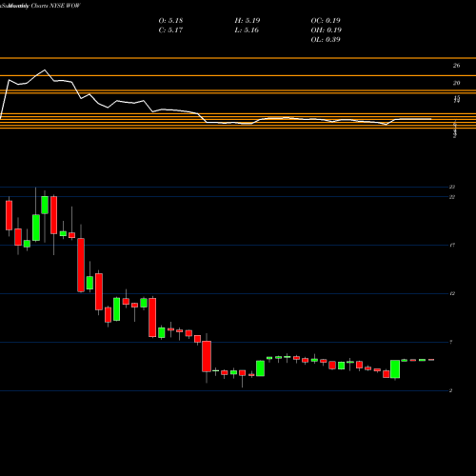Click the high value "H: 5.19"
Viewport: 476px width, 476px height.
coord(248,20)
